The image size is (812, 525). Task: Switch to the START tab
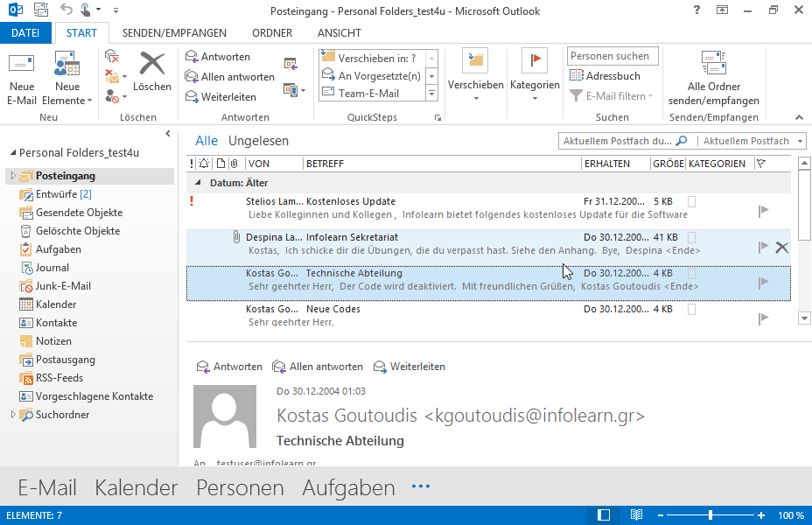coord(81,33)
